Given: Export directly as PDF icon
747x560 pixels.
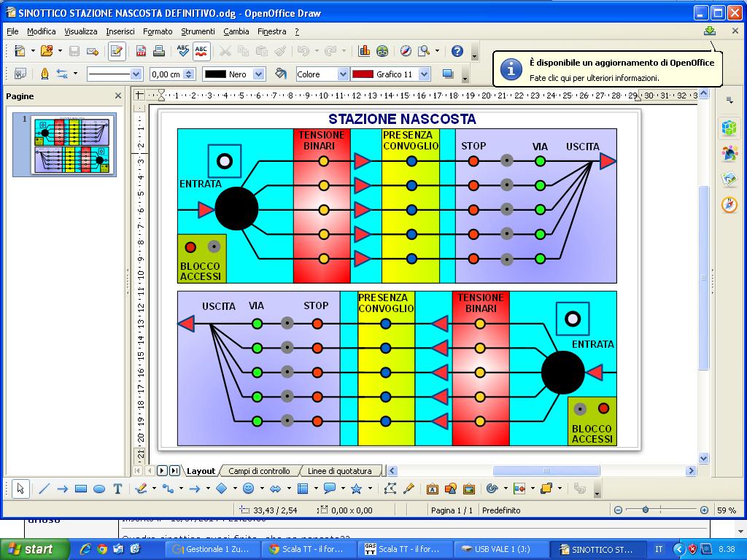Looking at the screenshot, I should pyautogui.click(x=141, y=51).
